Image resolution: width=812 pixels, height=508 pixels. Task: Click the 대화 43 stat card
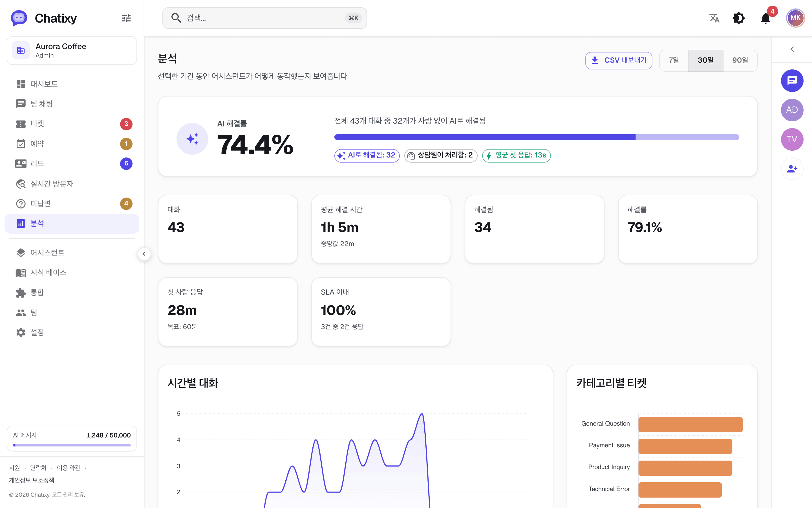[228, 229]
